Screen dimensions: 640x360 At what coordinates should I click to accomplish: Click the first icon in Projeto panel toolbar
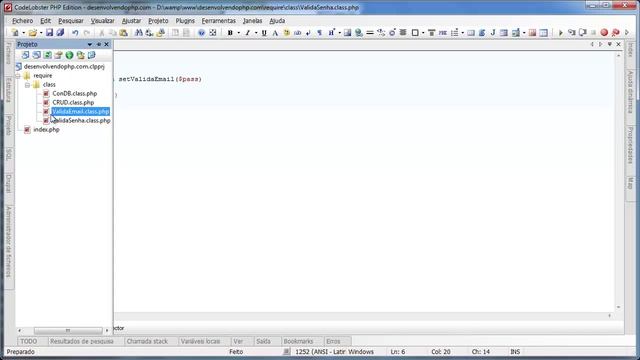pyautogui.click(x=25, y=55)
